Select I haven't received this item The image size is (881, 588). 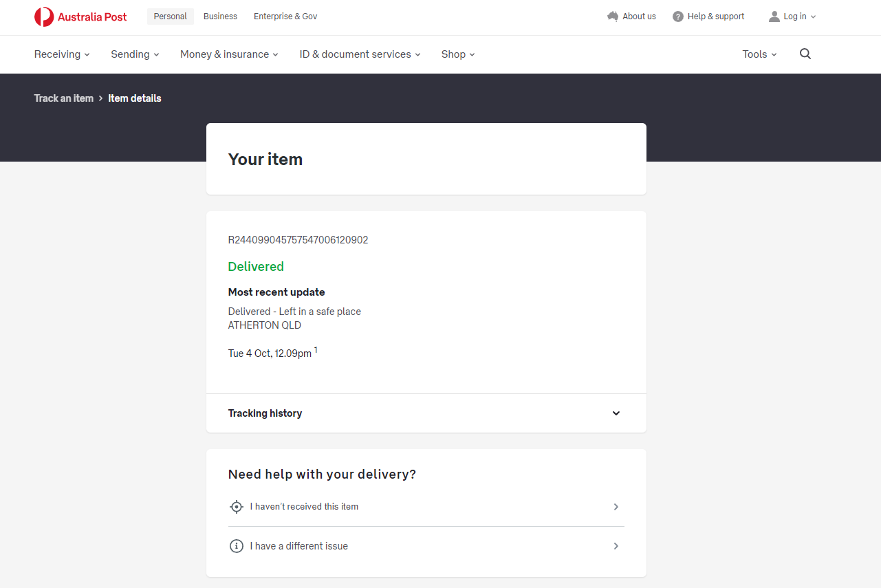(304, 507)
